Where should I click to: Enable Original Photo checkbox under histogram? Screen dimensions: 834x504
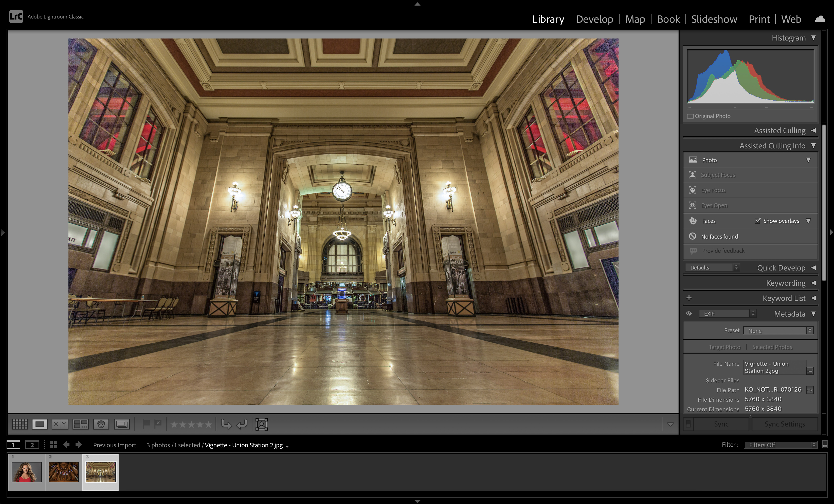[x=690, y=116]
